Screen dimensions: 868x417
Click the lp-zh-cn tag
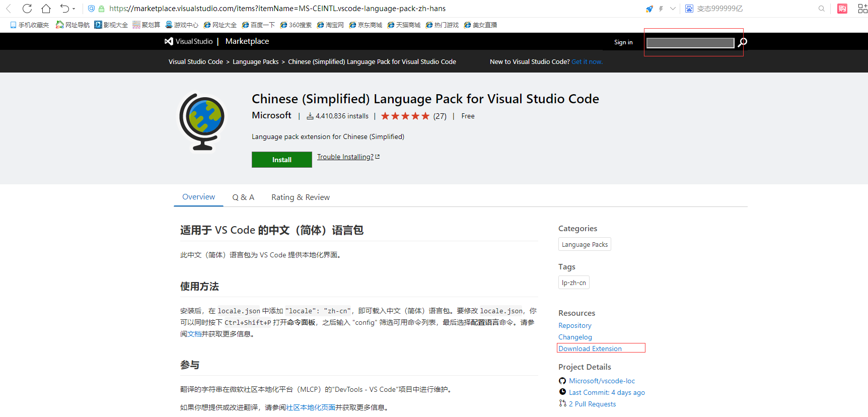[573, 283]
